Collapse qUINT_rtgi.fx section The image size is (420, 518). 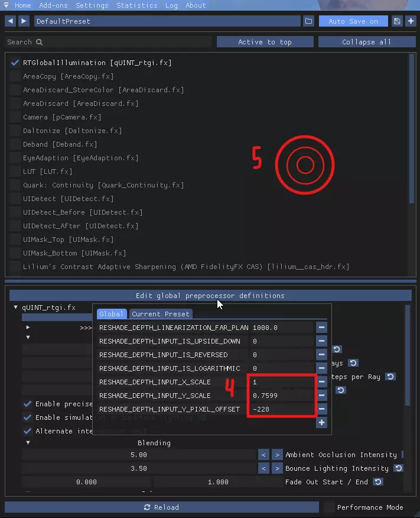coord(15,307)
